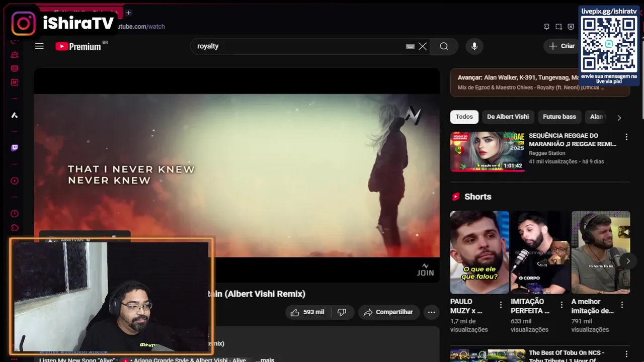Open the striped panel icon in sidebar

pyautogui.click(x=15, y=68)
